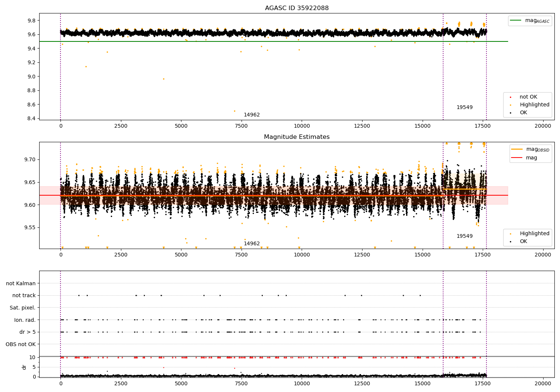
Task: Click the orange outlier point near 8.5 magnitude
Action: pyautogui.click(x=234, y=111)
